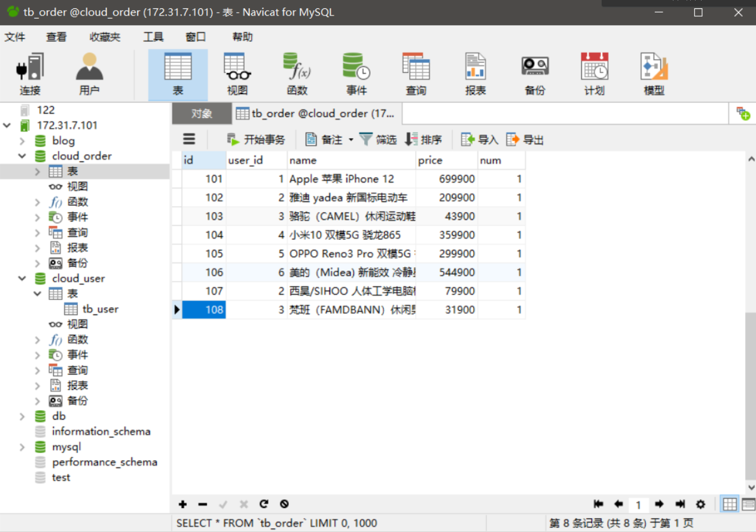Collapse the cloud_order database

(22, 156)
